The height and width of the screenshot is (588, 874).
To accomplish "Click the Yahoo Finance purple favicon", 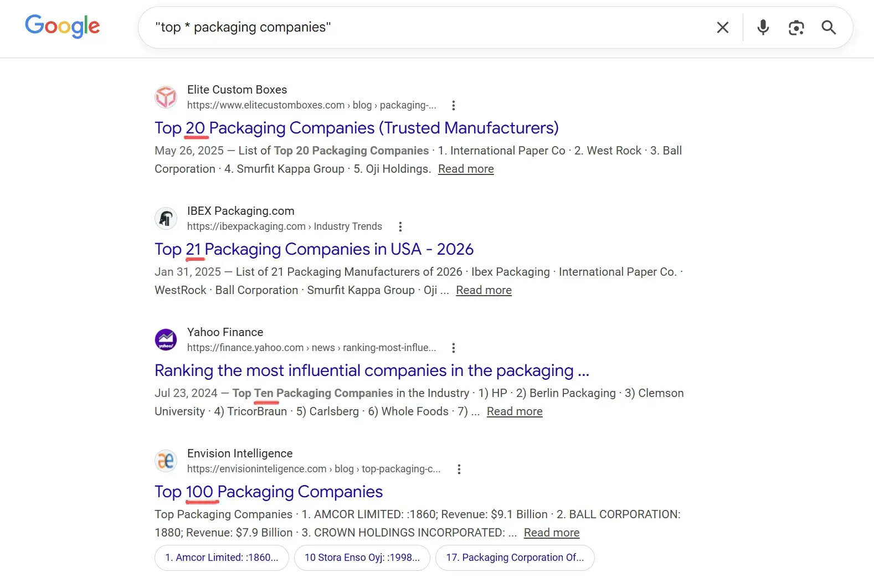I will (166, 339).
